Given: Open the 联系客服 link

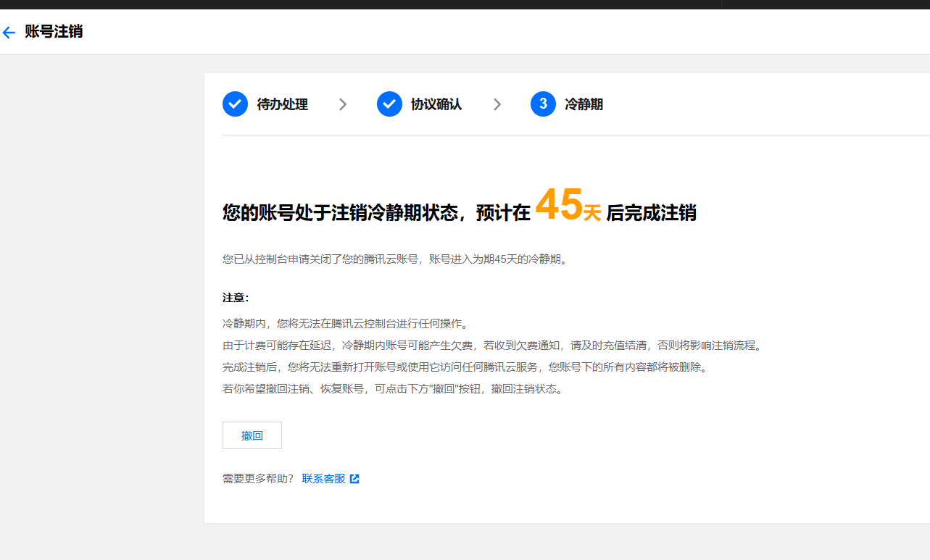Looking at the screenshot, I should [323, 479].
